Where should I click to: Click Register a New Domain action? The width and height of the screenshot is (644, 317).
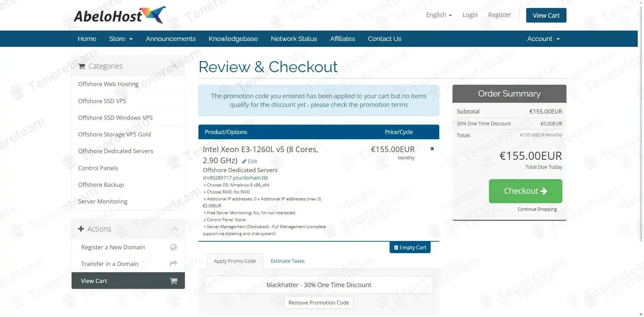point(128,247)
